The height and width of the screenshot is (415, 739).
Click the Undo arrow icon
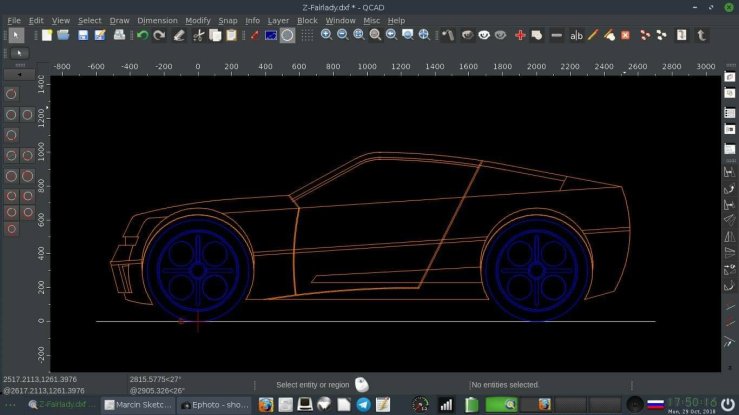click(142, 35)
